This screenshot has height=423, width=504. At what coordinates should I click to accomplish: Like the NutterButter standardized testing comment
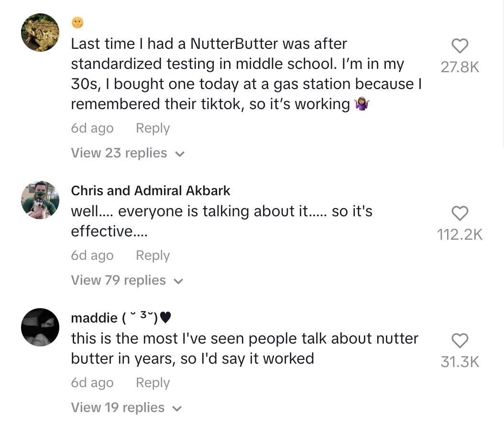click(460, 46)
